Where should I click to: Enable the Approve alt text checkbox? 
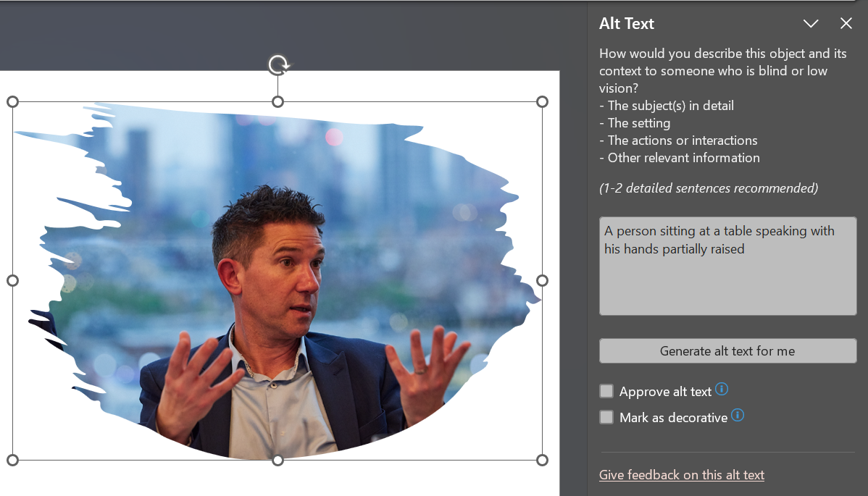(x=606, y=392)
